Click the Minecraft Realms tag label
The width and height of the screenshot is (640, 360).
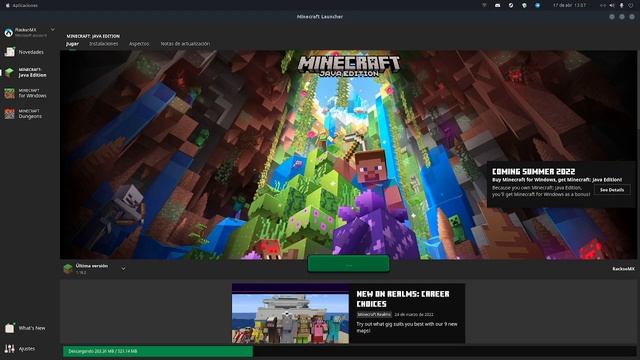pyautogui.click(x=374, y=314)
